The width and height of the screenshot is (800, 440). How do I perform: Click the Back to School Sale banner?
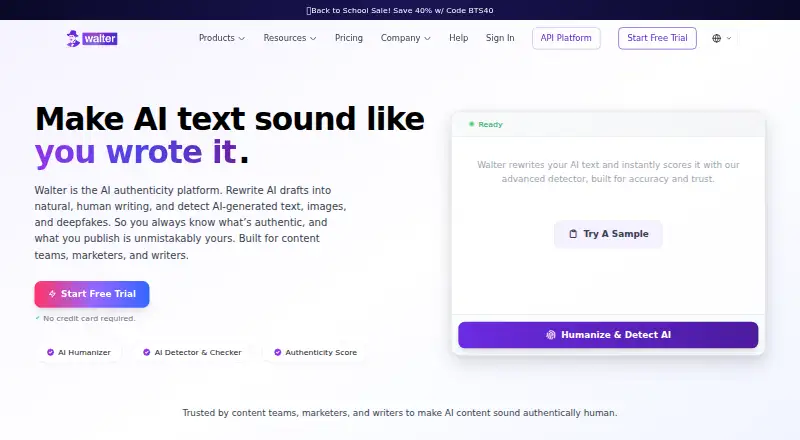click(x=400, y=10)
